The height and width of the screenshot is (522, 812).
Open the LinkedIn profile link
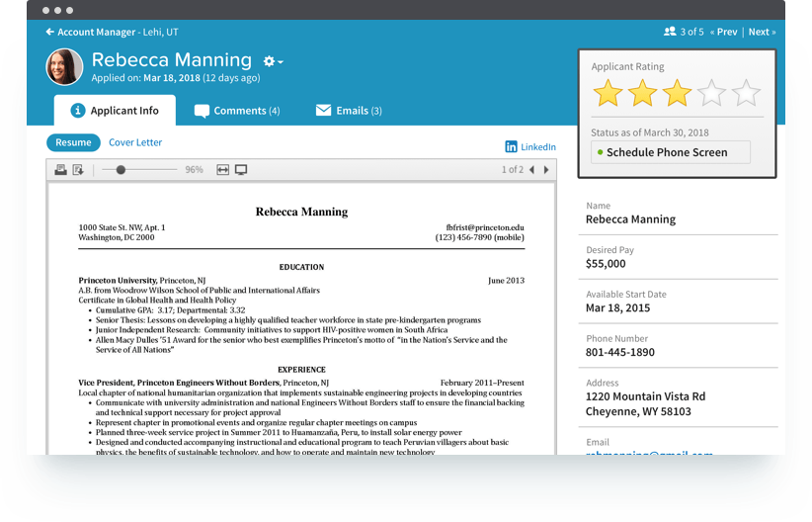pos(530,146)
